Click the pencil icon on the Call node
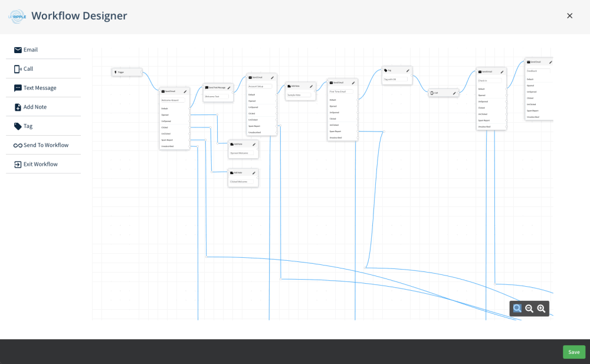Screen dimensions: 590x364 click(x=454, y=93)
